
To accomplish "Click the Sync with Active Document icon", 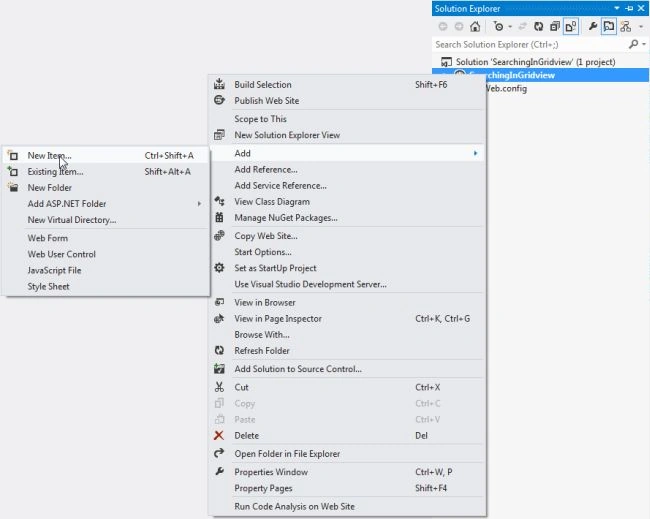I will point(522,27).
